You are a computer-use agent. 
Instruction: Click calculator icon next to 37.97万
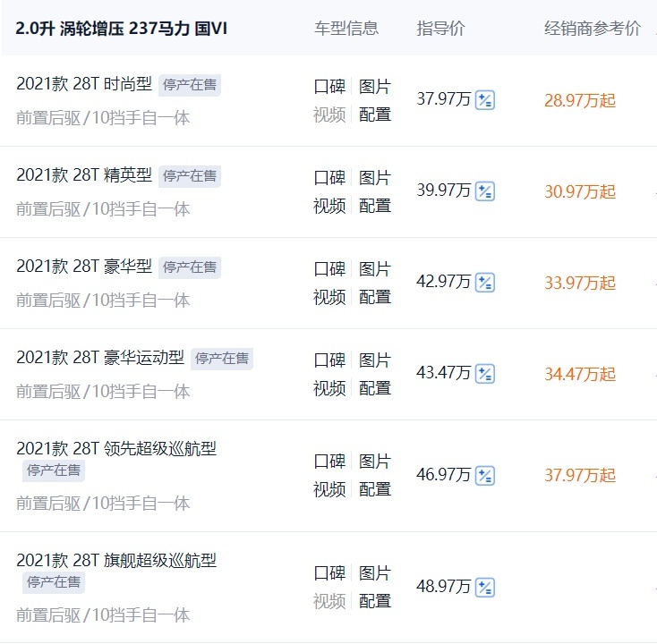485,99
